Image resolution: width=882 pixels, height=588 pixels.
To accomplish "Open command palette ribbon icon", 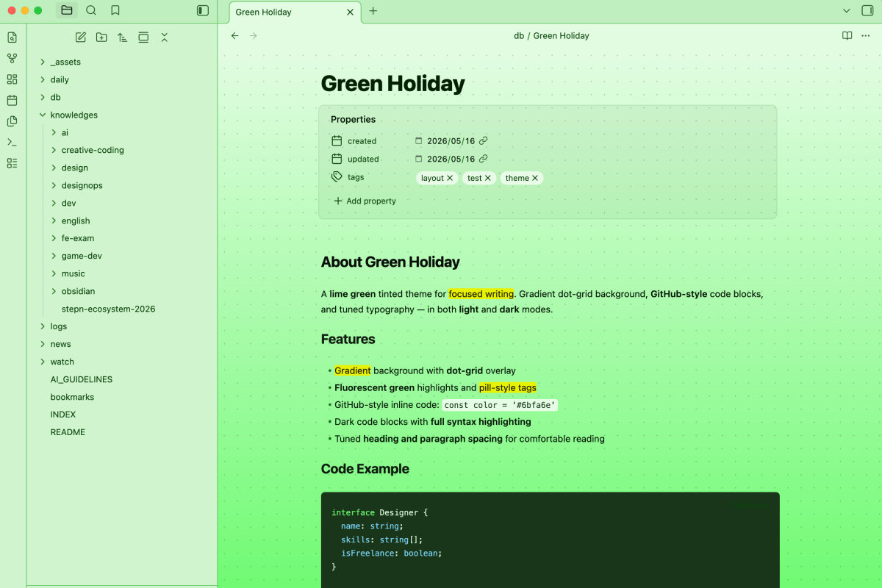I will (x=12, y=142).
